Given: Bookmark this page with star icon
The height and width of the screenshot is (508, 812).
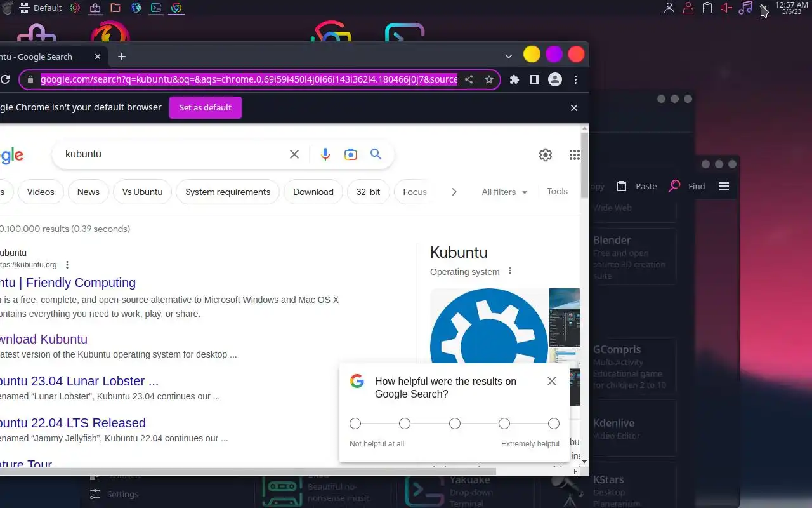Looking at the screenshot, I should (489, 79).
